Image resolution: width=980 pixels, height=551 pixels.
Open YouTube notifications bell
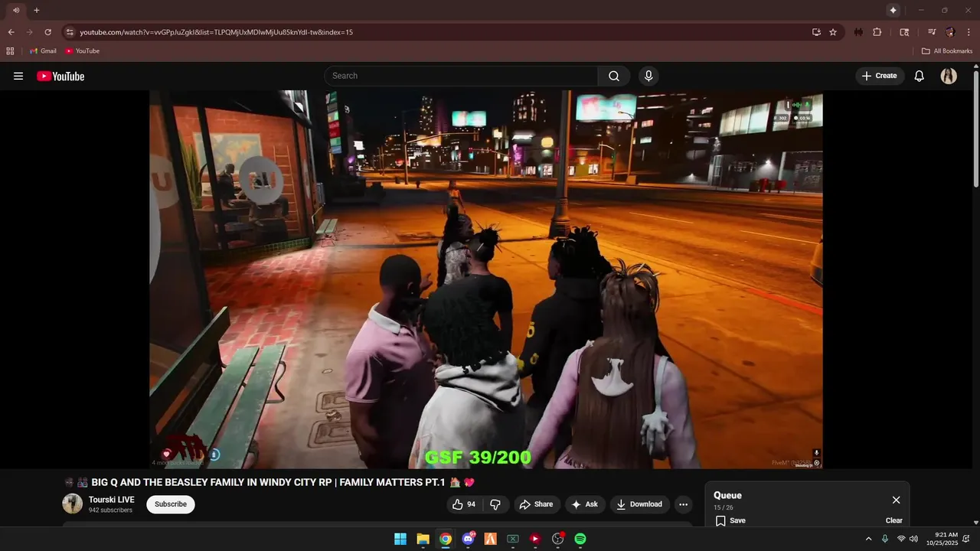(920, 76)
